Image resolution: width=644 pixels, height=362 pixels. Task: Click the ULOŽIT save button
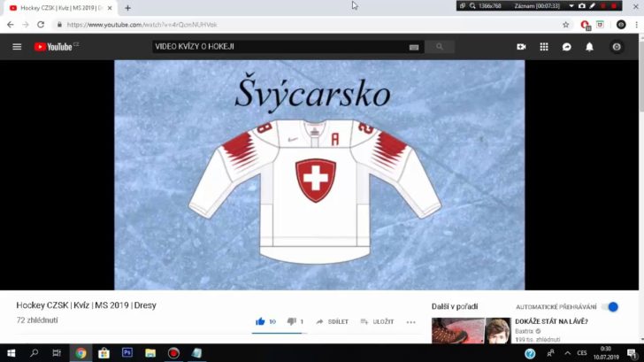click(377, 321)
